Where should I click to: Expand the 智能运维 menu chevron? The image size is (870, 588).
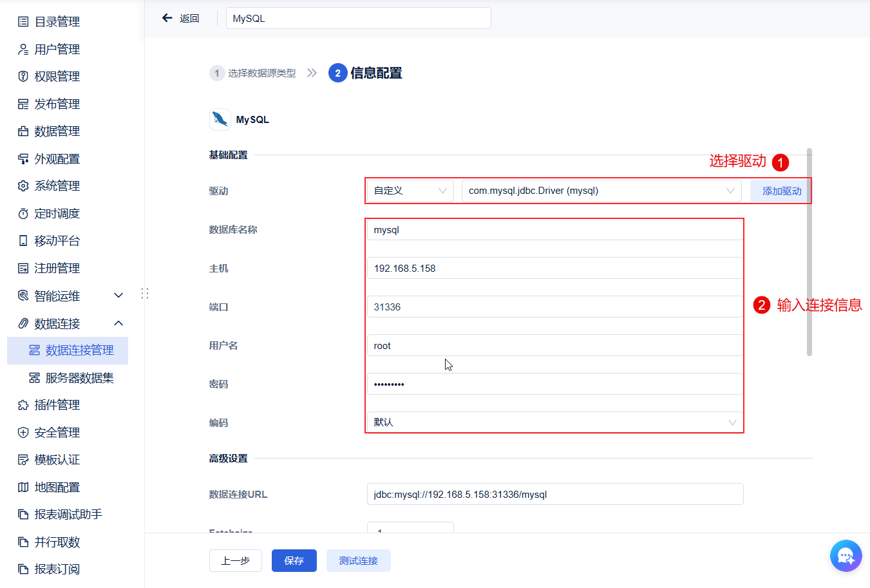point(118,296)
